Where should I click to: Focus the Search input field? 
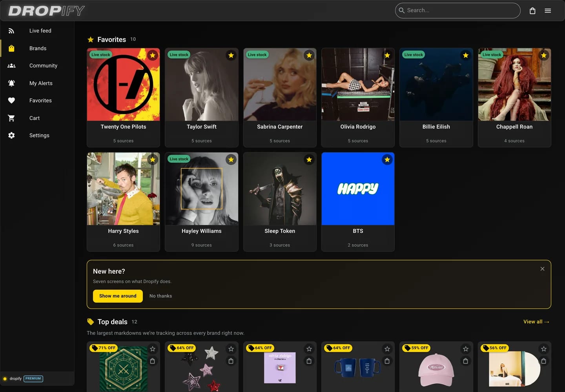[457, 11]
